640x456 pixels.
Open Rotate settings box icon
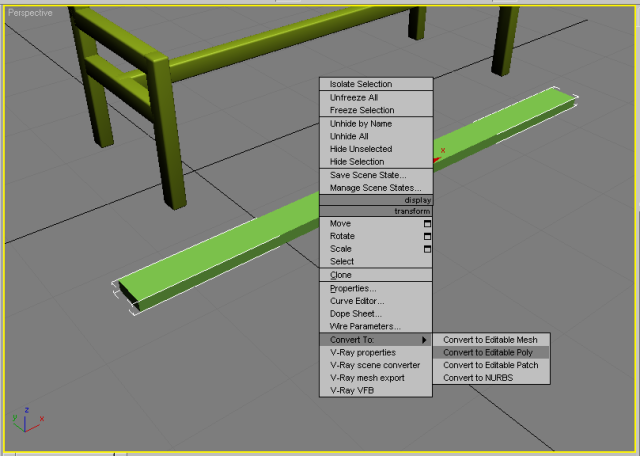coord(427,236)
